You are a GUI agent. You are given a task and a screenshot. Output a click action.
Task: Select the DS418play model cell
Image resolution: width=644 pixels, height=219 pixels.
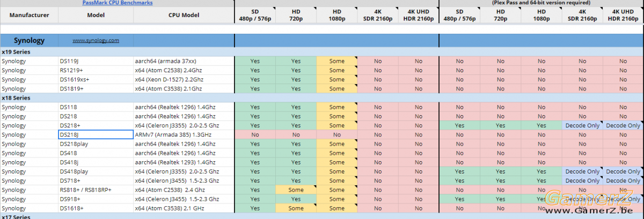click(96, 171)
